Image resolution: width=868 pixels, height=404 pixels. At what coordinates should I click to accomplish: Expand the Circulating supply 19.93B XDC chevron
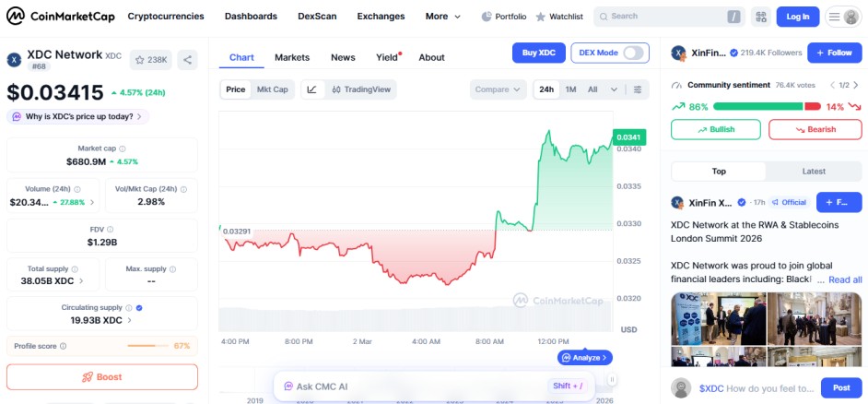click(x=130, y=320)
